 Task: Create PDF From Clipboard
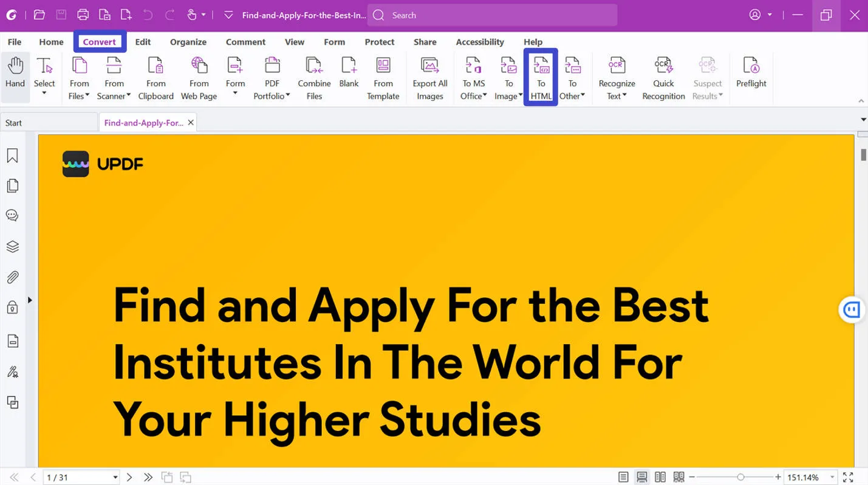(x=156, y=77)
